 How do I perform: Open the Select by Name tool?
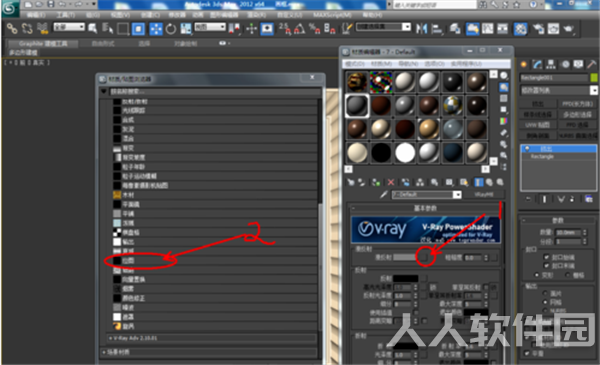[x=108, y=29]
